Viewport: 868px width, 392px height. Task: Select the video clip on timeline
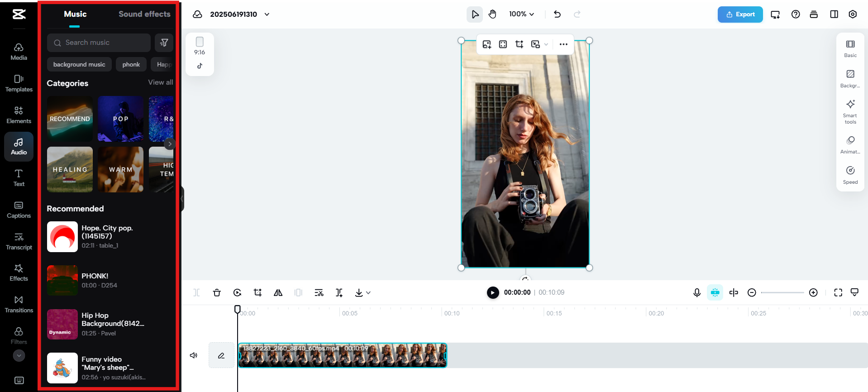click(343, 355)
